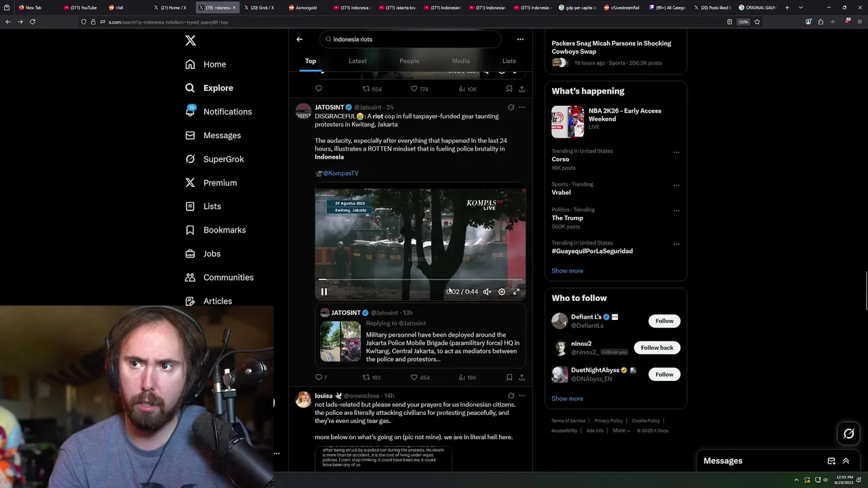Screen dimensions: 868x488
Task: Open Premium in the sidebar
Action: pos(211,183)
